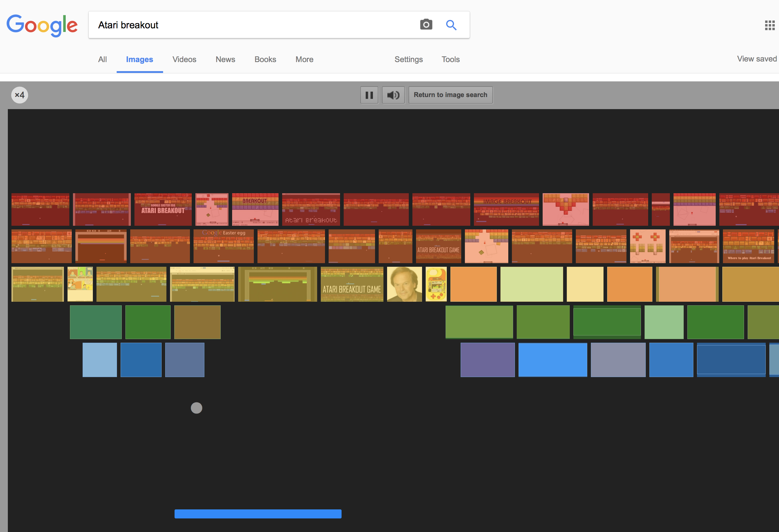Pause the Breakout game
The height and width of the screenshot is (532, 779).
coord(369,95)
